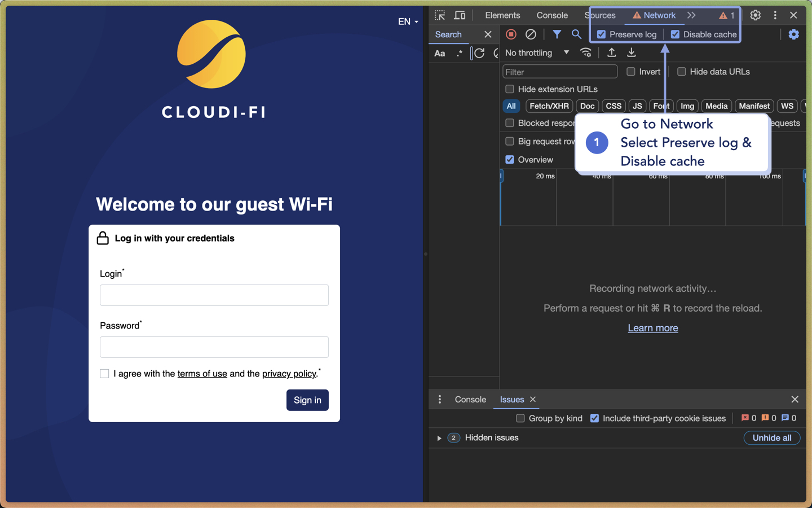Click the Login input field
Screen dimensions: 812x508
tap(214, 295)
